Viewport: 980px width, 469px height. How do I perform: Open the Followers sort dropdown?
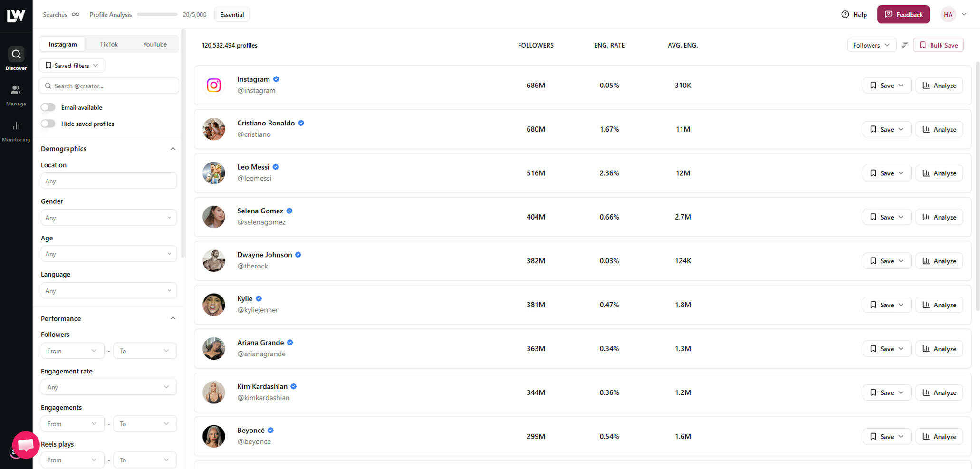871,45
